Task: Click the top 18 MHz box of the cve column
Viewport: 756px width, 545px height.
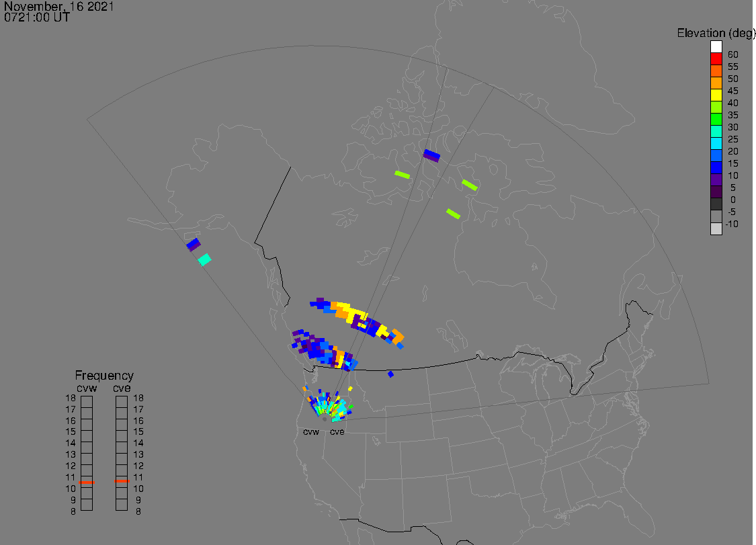Action: (x=122, y=402)
